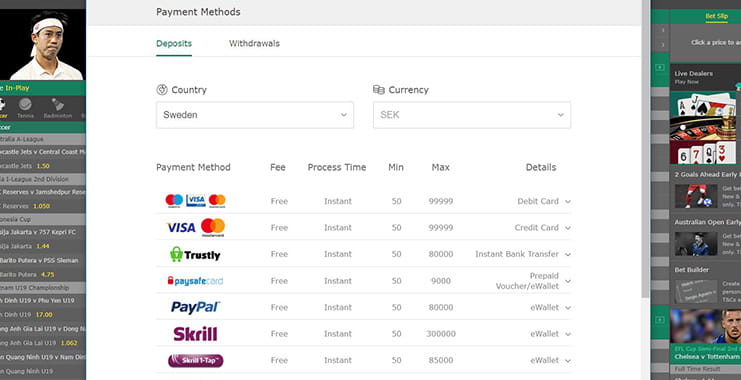Click odds 17.00 in U19 Championship
Viewport: 741px width, 380px height.
coord(44,315)
